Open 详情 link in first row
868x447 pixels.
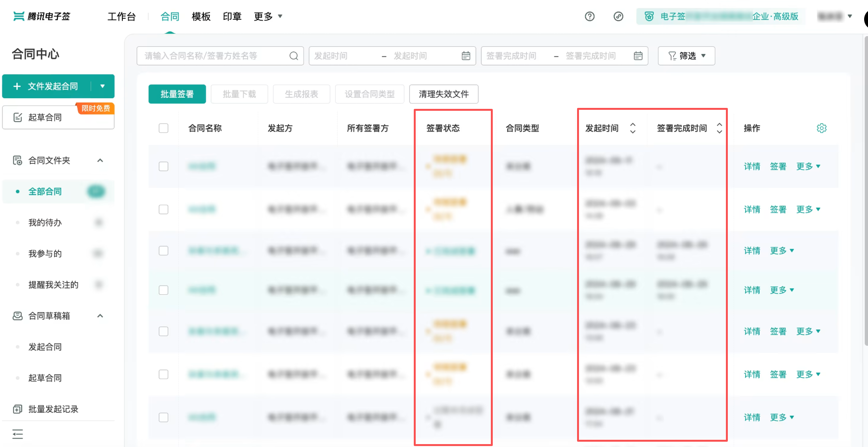752,166
